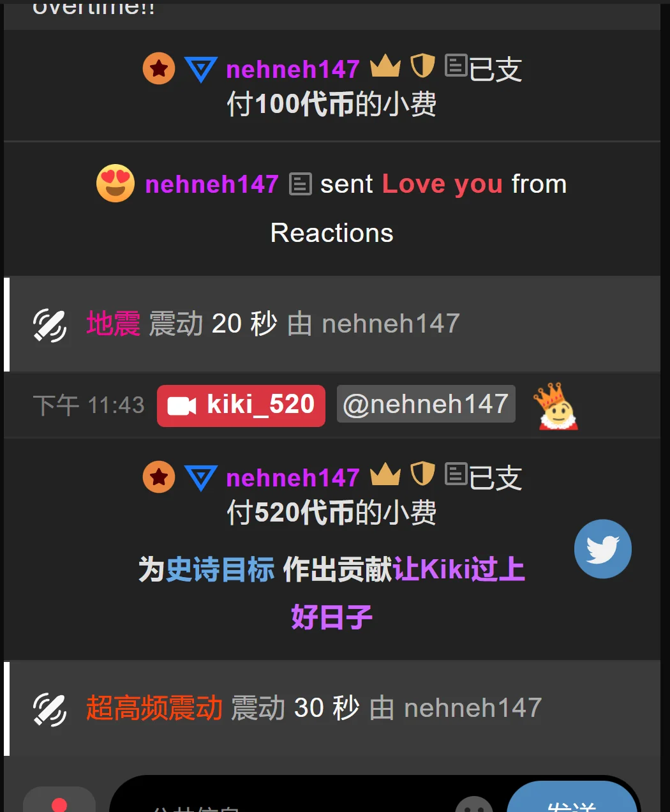Click the vibration toy icon beside 地震
This screenshot has height=812, width=670.
(x=50, y=324)
